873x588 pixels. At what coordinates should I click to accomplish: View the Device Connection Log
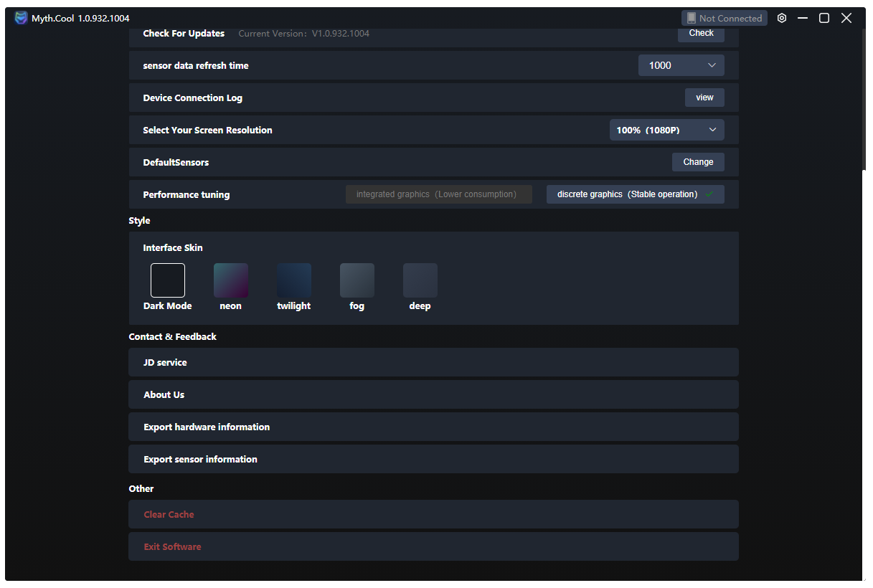[x=704, y=98]
